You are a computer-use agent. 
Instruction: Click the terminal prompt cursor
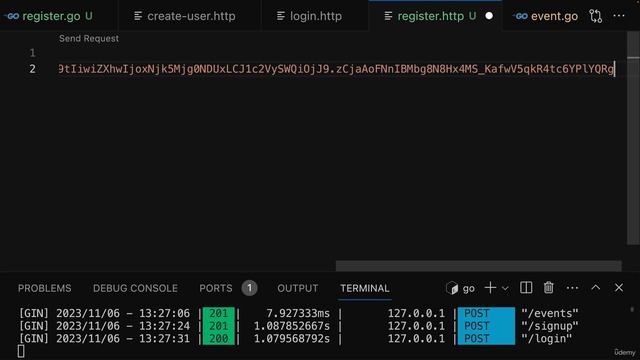(x=21, y=351)
